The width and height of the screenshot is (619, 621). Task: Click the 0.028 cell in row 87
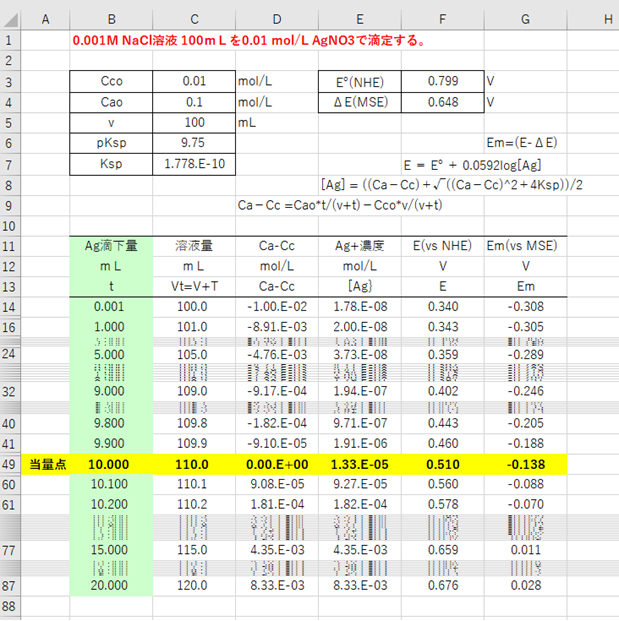(525, 585)
